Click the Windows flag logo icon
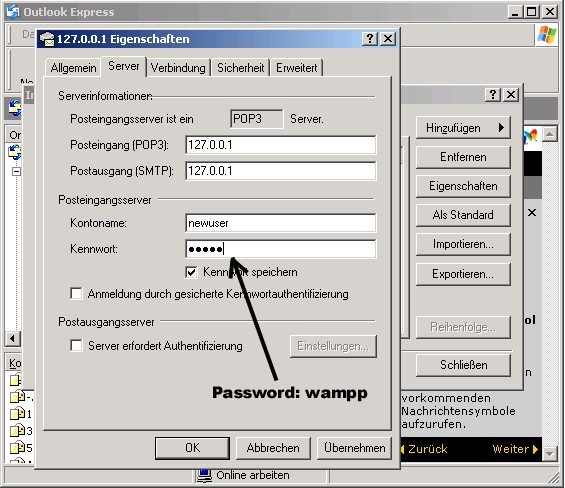The width and height of the screenshot is (565, 488). [547, 35]
